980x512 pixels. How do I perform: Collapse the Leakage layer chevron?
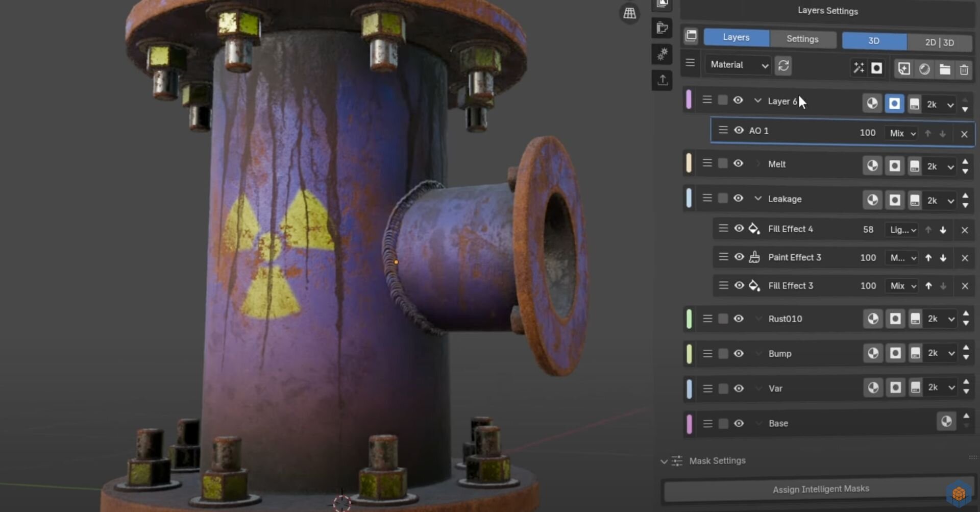(758, 198)
